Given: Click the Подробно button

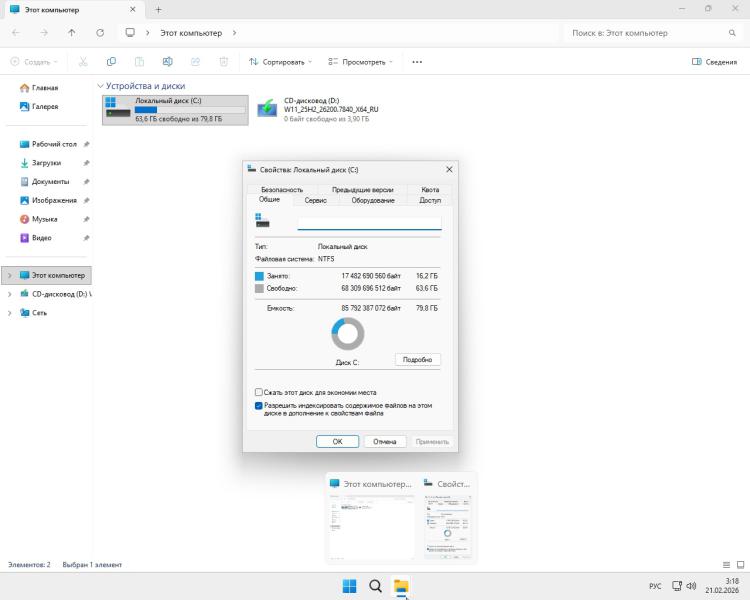Looking at the screenshot, I should 417,360.
